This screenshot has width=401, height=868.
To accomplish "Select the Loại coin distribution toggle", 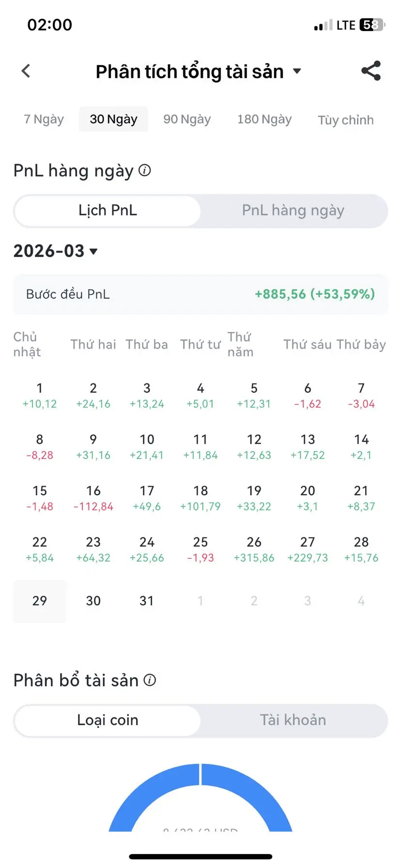I will pos(108,720).
